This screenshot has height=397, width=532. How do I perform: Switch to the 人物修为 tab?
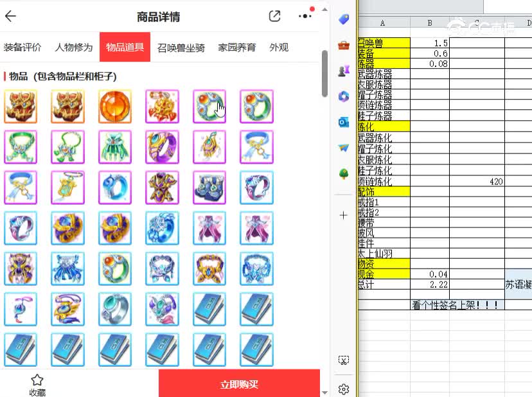click(x=74, y=47)
